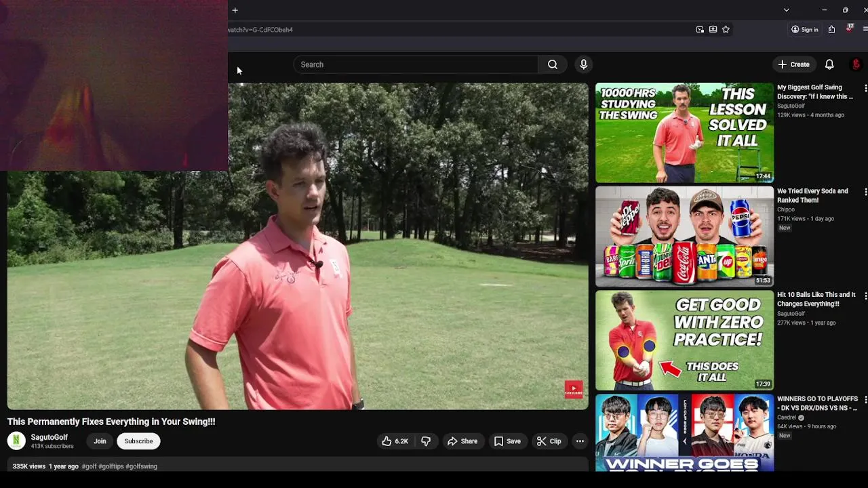868x488 pixels.
Task: Open YouTube notifications bell
Action: coord(829,64)
